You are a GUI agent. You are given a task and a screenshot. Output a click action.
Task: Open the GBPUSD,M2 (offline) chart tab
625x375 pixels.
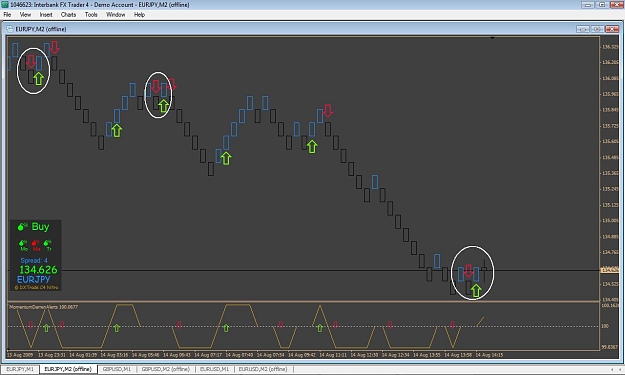pos(165,369)
